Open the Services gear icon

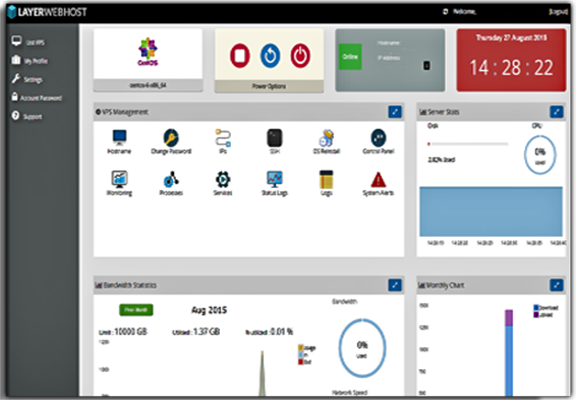(223, 180)
